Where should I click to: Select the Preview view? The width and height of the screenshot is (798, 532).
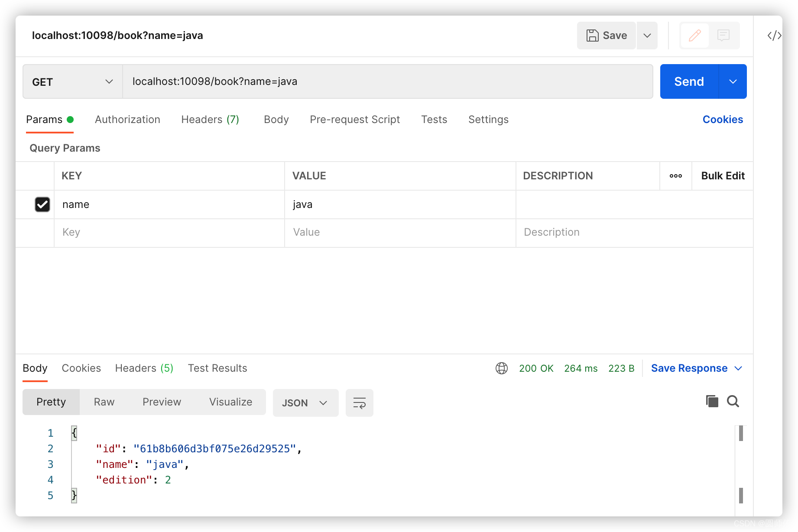tap(162, 402)
